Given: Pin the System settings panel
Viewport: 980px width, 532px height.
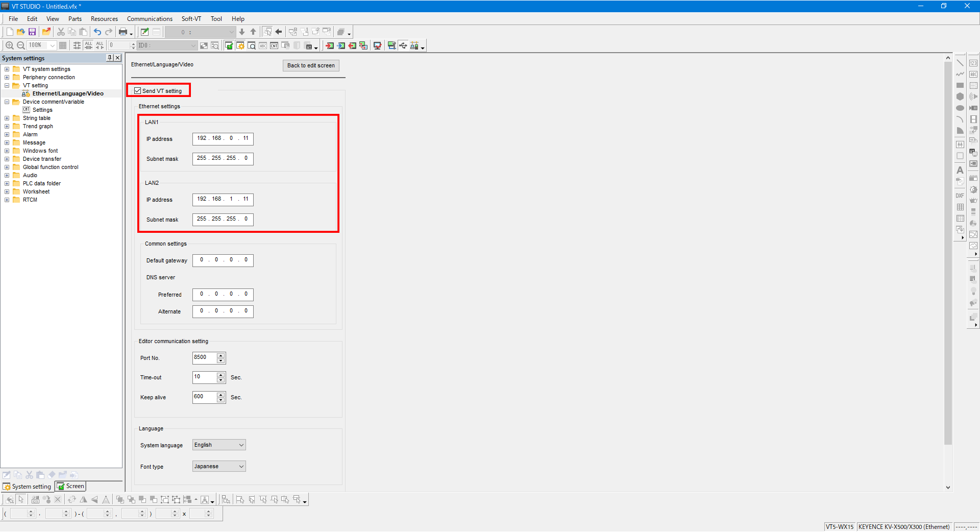Looking at the screenshot, I should pyautogui.click(x=109, y=58).
